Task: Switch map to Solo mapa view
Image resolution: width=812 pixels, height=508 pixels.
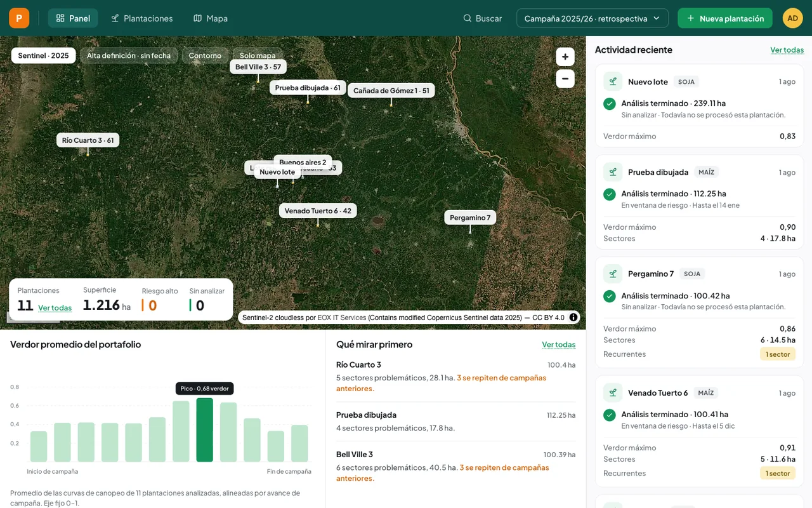Action: tap(258, 56)
